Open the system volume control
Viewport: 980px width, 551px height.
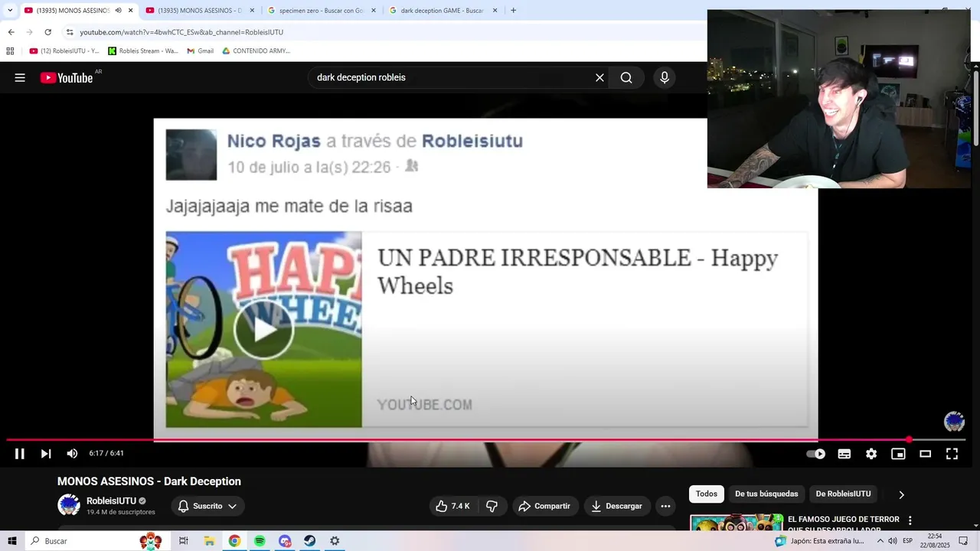[x=893, y=541]
